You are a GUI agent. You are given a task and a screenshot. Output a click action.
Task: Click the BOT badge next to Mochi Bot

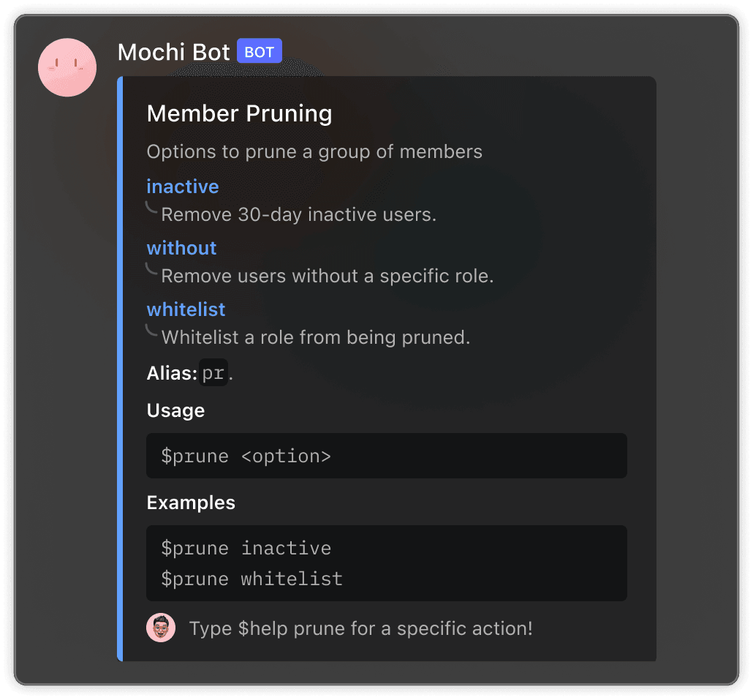pyautogui.click(x=259, y=52)
